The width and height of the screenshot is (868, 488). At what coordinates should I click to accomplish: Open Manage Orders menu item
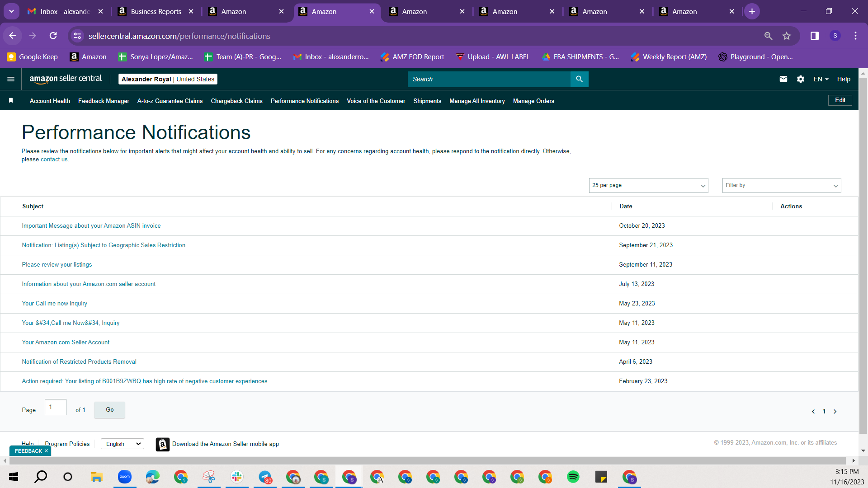coord(533,101)
